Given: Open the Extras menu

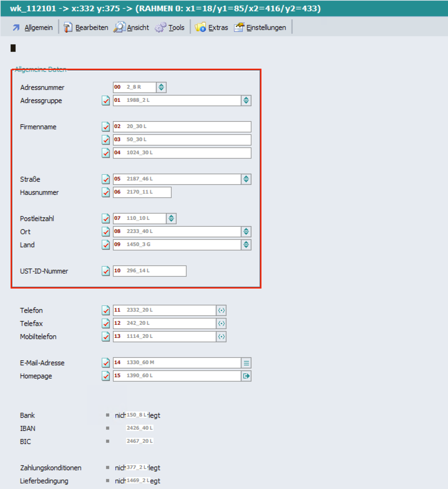Looking at the screenshot, I should (x=212, y=27).
